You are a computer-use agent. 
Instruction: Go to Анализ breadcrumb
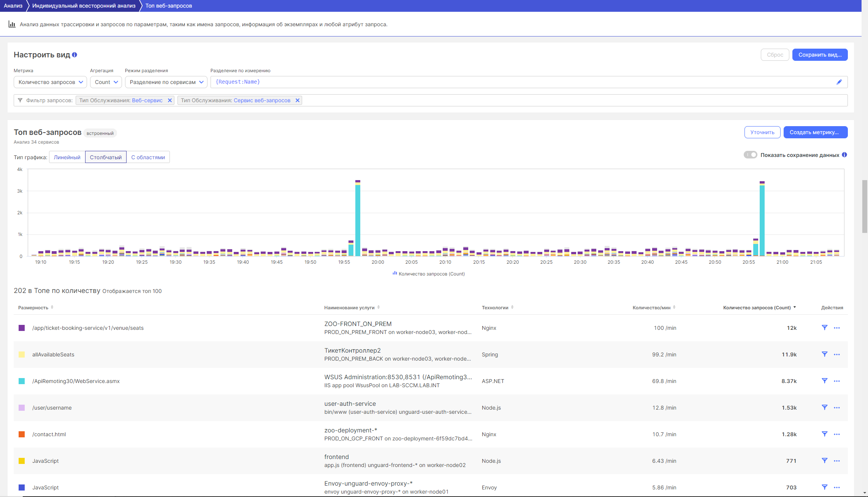pyautogui.click(x=13, y=6)
